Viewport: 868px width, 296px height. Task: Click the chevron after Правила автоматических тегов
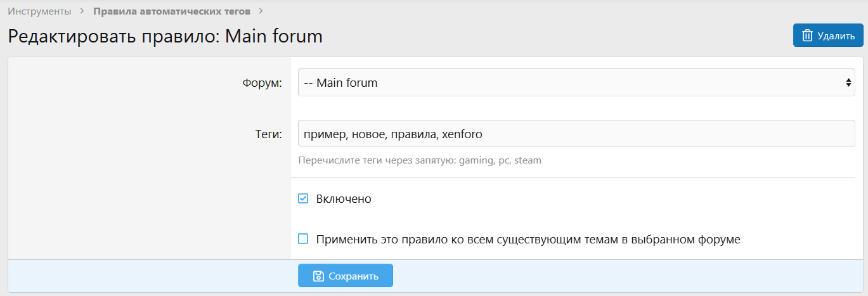(261, 11)
